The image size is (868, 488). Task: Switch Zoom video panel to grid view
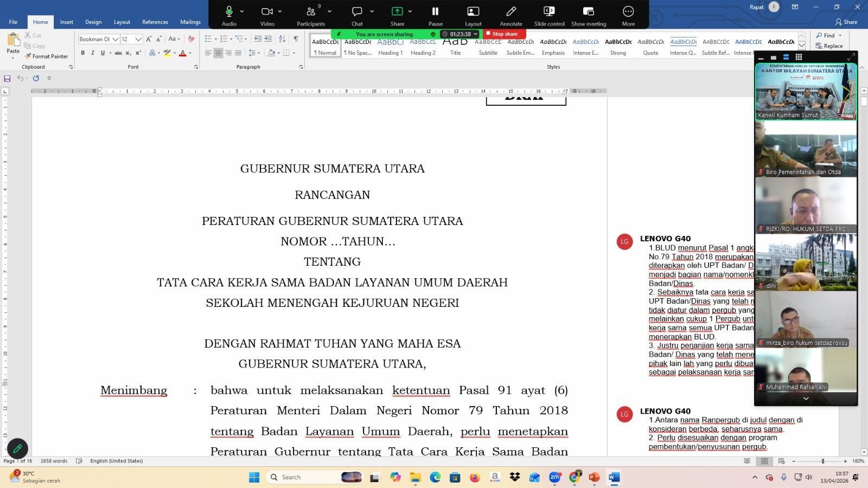pos(799,57)
